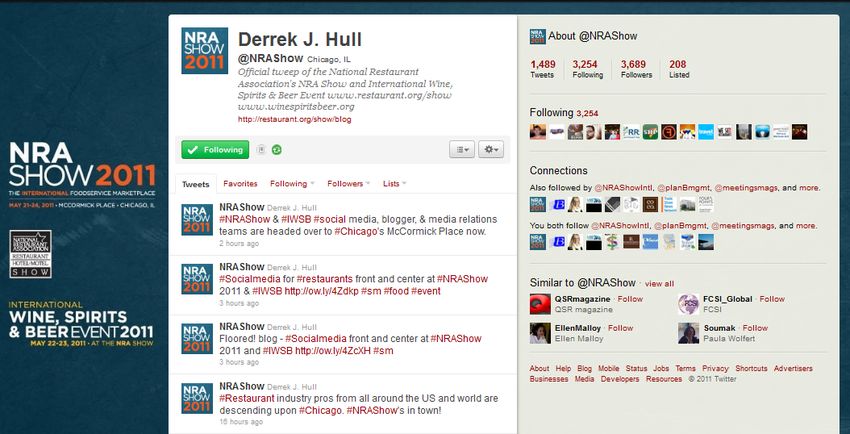
Task: Click the QSRmagazine red avatar
Action: 540,304
